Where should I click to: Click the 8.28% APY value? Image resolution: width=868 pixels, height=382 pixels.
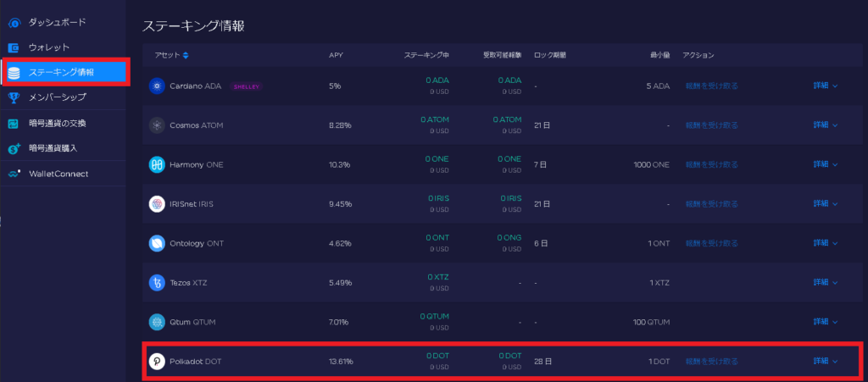coord(340,125)
